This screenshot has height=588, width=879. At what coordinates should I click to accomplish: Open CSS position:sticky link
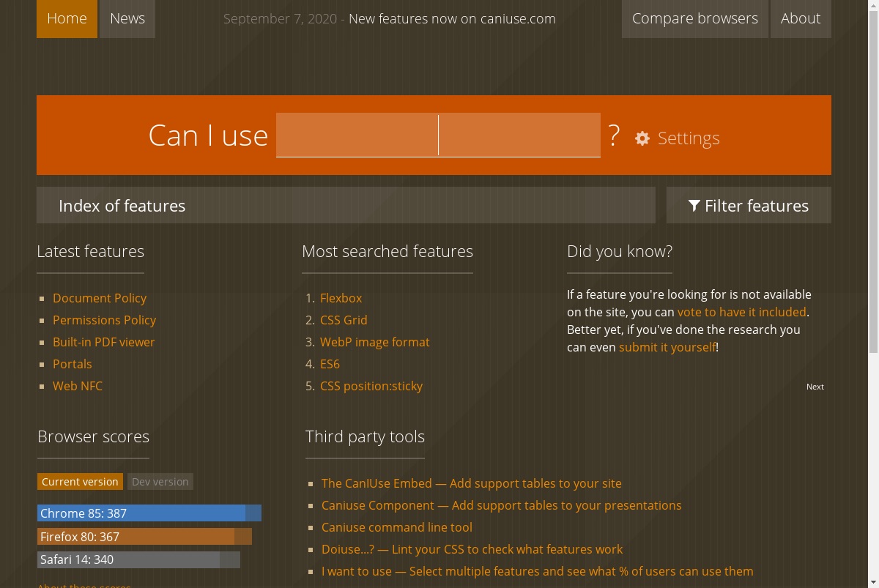click(x=371, y=386)
